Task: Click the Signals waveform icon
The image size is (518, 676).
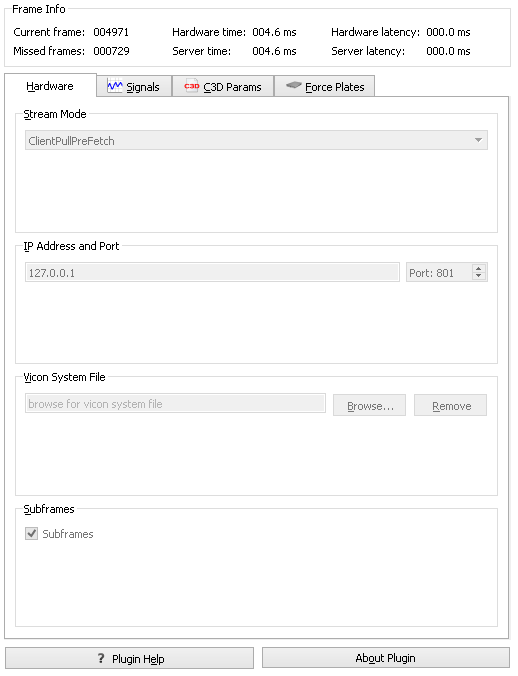Action: (115, 86)
